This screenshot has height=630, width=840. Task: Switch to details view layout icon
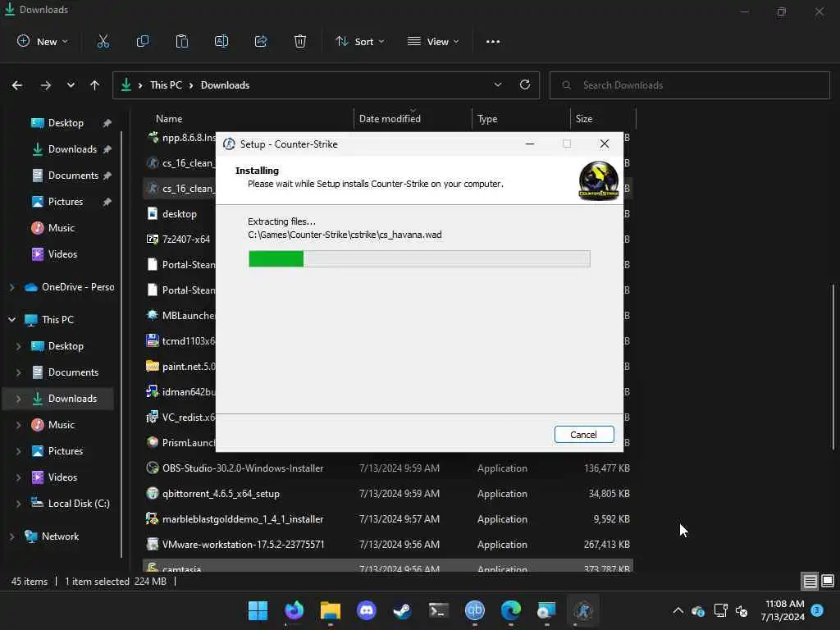pos(810,582)
